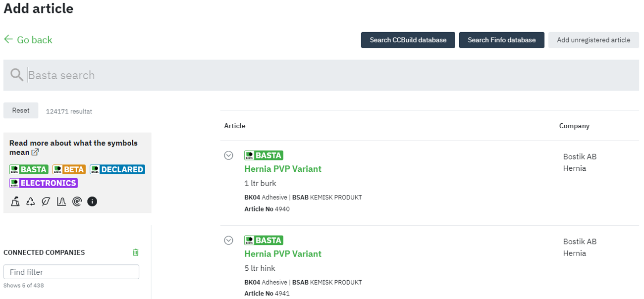Click the factory chimney symbol icon
Image resolution: width=644 pixels, height=299 pixels.
click(15, 201)
